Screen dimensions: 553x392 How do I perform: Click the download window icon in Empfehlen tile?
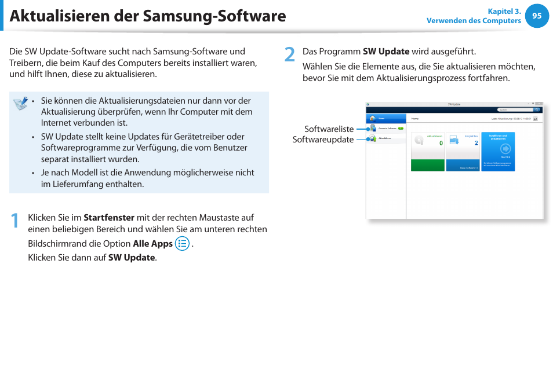click(454, 140)
